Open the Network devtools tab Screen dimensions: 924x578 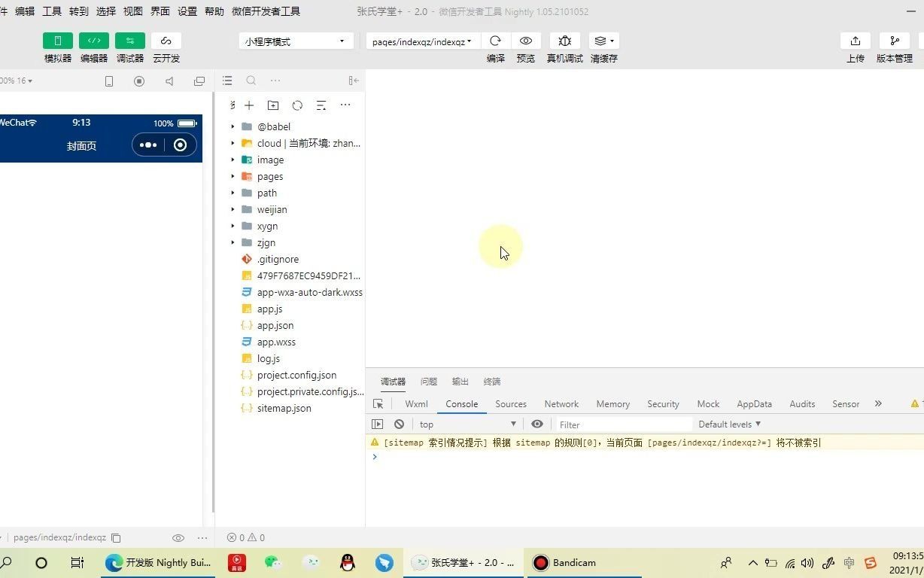(x=561, y=404)
